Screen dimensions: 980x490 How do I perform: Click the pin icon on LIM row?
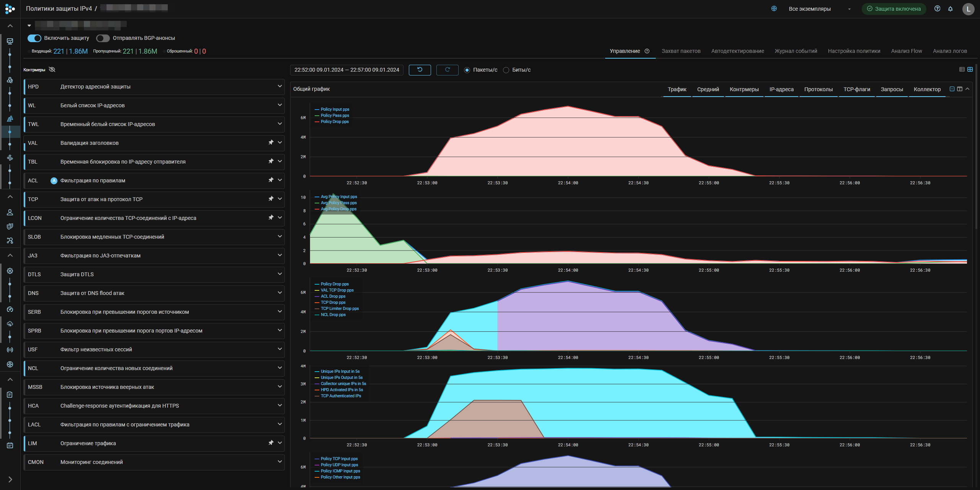pos(271,443)
